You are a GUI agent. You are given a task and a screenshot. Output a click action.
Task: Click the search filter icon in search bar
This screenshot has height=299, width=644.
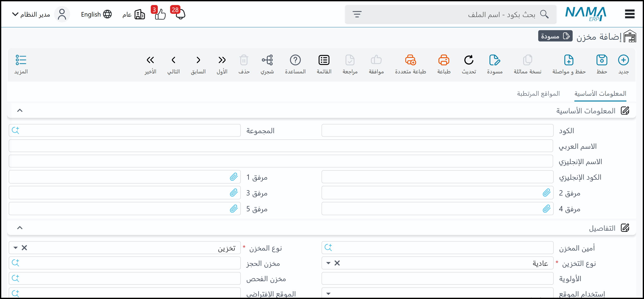point(357,14)
